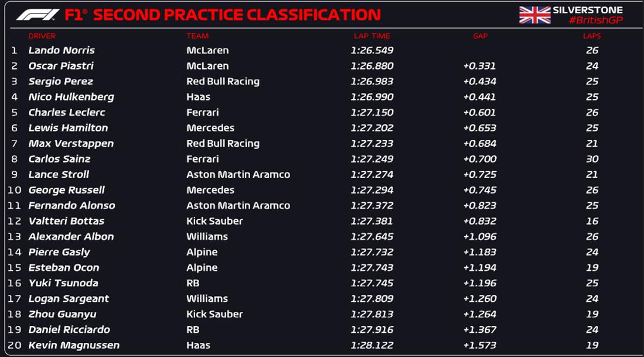Select Lando Norris driver name
This screenshot has height=357, width=644.
[x=62, y=50]
